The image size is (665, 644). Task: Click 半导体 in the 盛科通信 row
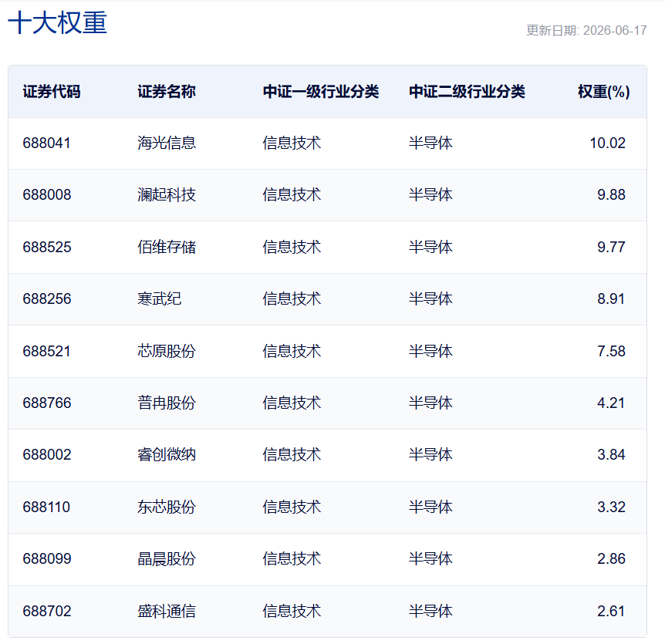click(430, 612)
